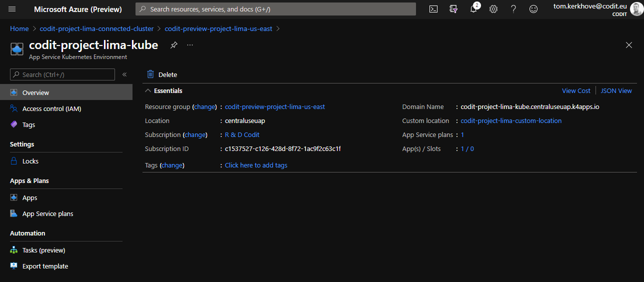Open the help question mark
Image resolution: width=644 pixels, height=282 pixels.
[513, 9]
